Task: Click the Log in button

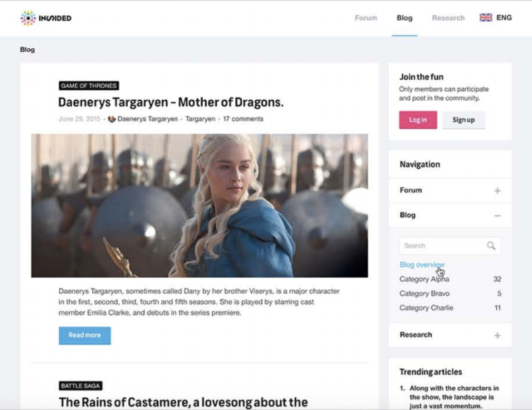Action: [x=418, y=120]
